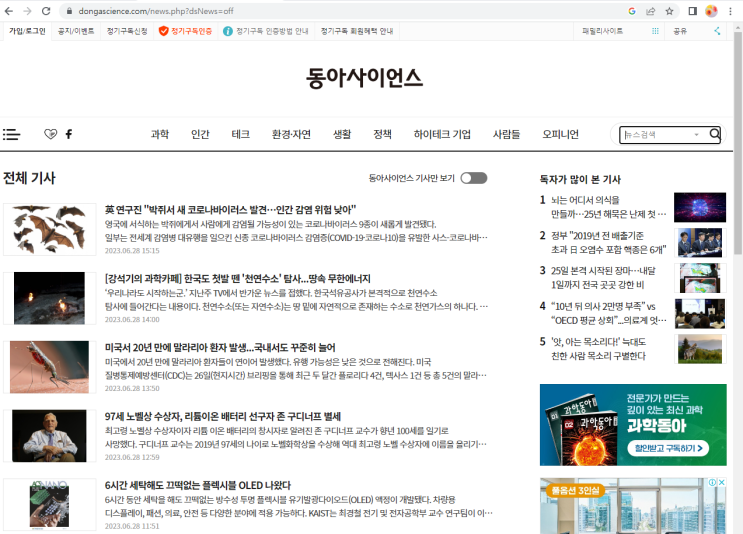Open the hamburger list menu icon
The image size is (743, 534).
coord(11,134)
